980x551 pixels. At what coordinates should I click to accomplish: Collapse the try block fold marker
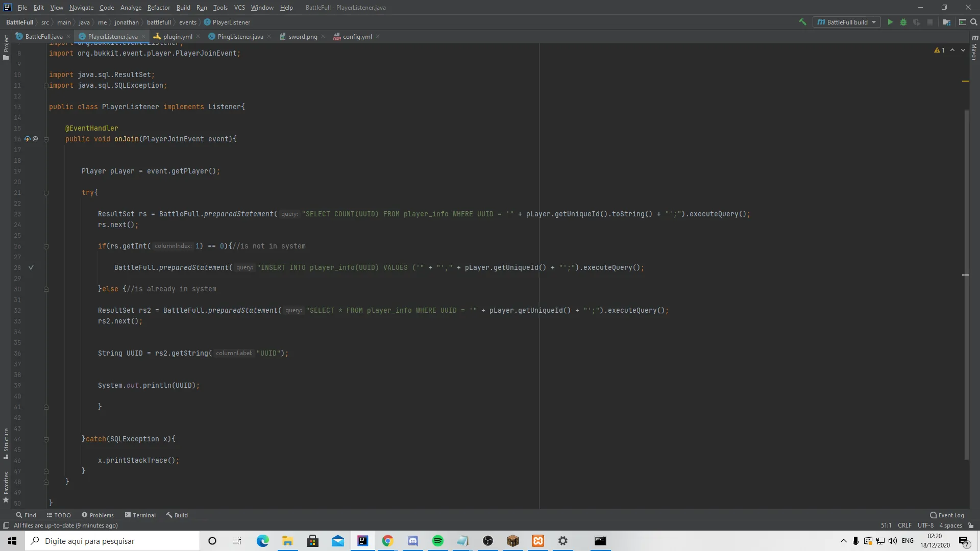46,193
